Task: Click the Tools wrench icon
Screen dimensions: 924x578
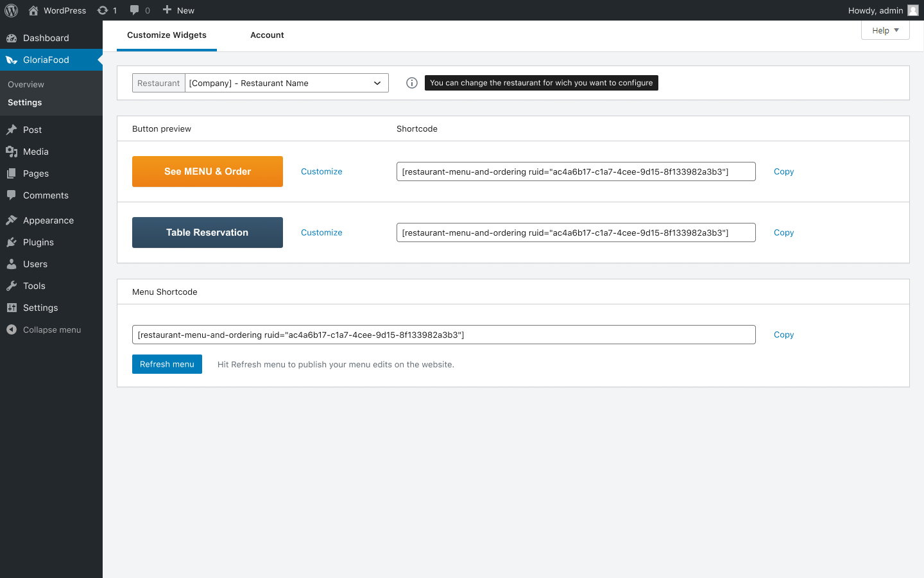Action: 12,286
